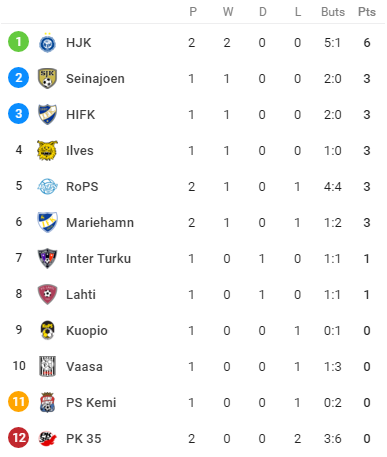Screen dimensions: 387x457
Task: Click the HJK club crest icon
Action: [47, 43]
